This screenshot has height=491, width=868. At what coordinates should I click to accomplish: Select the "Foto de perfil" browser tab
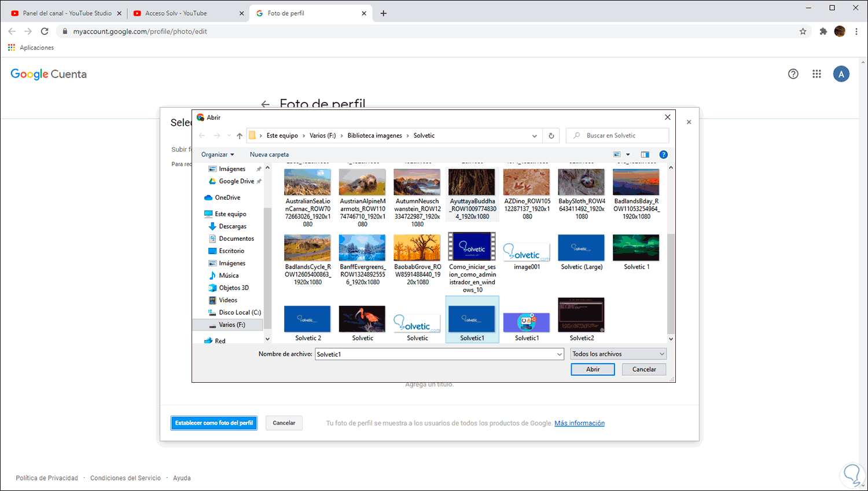pyautogui.click(x=310, y=13)
